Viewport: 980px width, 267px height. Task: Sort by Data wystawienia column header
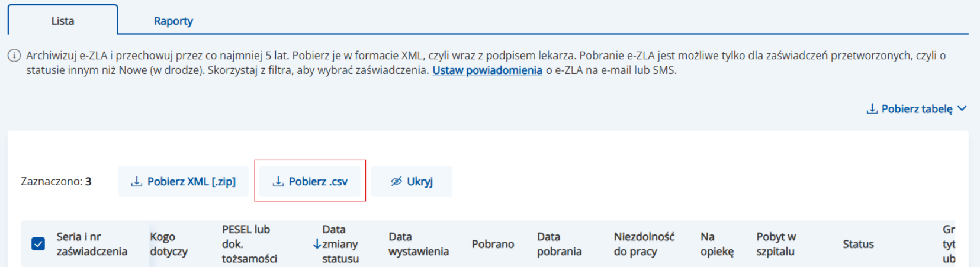(418, 244)
